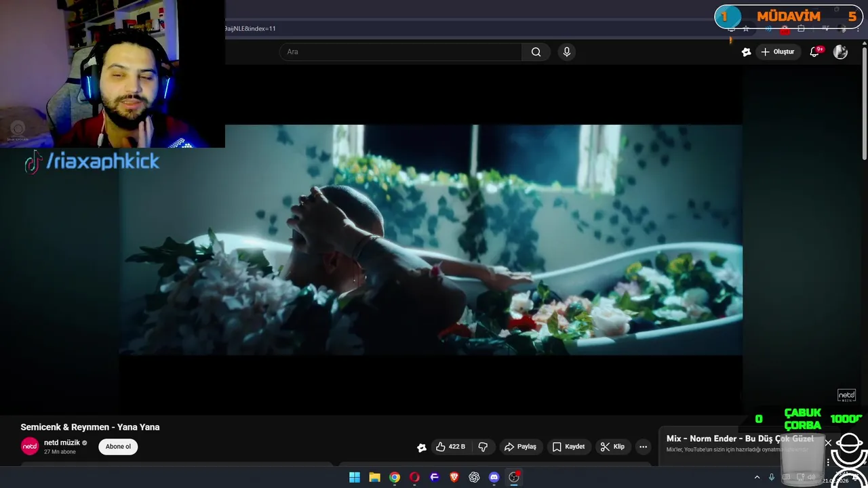Click the microphone icon in system tray
The width and height of the screenshot is (868, 488).
(771, 477)
